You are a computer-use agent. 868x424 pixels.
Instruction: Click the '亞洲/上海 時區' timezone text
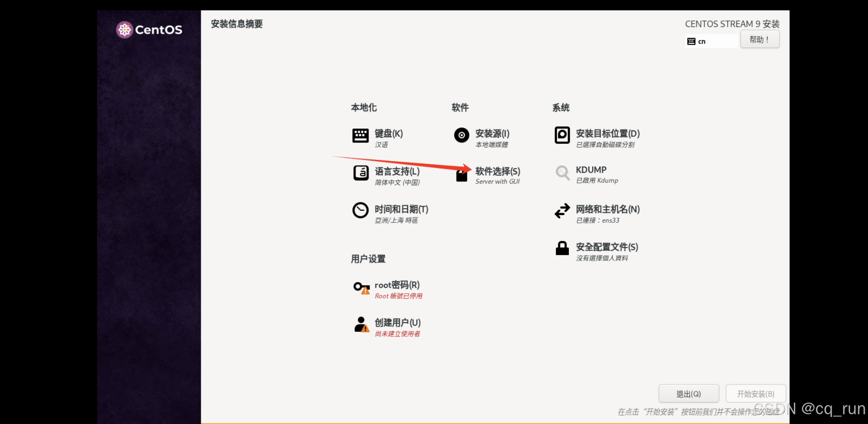click(396, 220)
